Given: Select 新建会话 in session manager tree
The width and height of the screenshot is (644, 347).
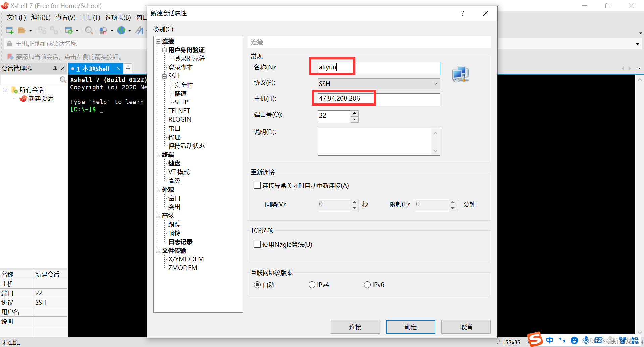Looking at the screenshot, I should coord(41,99).
